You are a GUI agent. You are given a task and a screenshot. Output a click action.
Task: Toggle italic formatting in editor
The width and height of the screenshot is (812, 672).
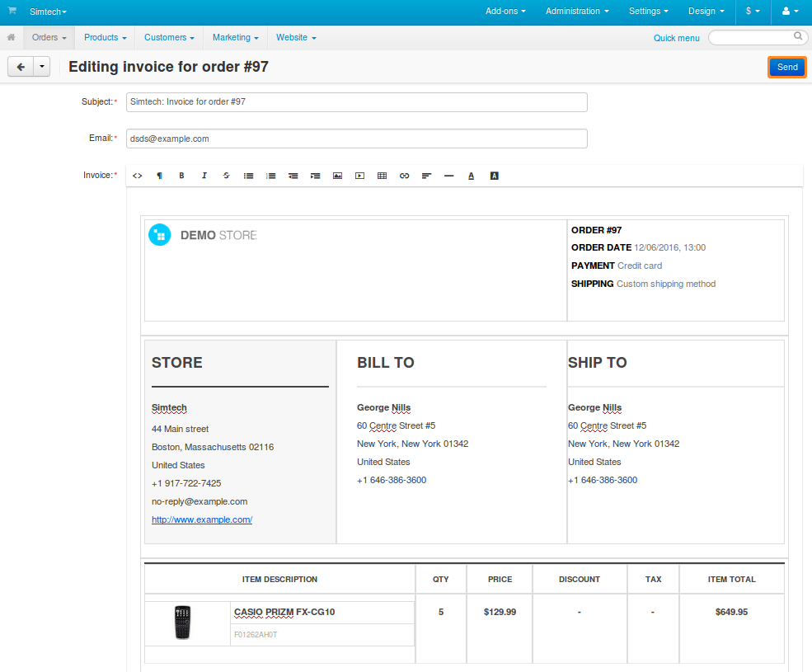pyautogui.click(x=204, y=176)
